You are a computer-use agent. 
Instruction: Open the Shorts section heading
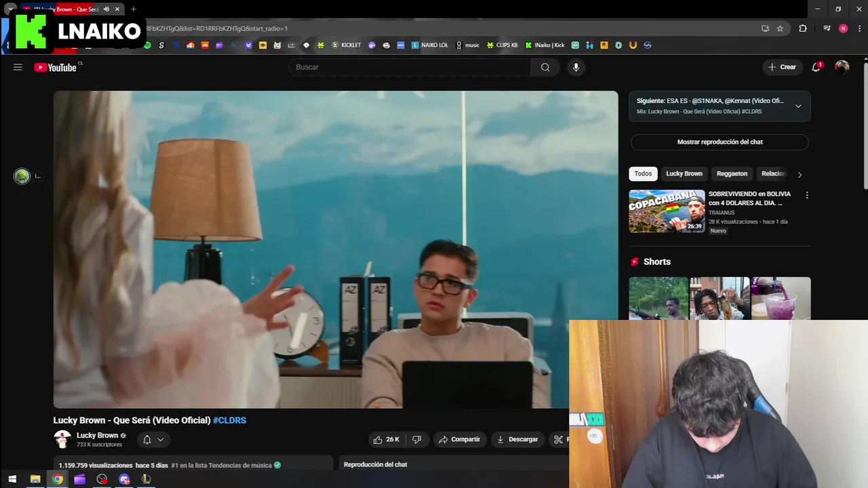pos(657,262)
